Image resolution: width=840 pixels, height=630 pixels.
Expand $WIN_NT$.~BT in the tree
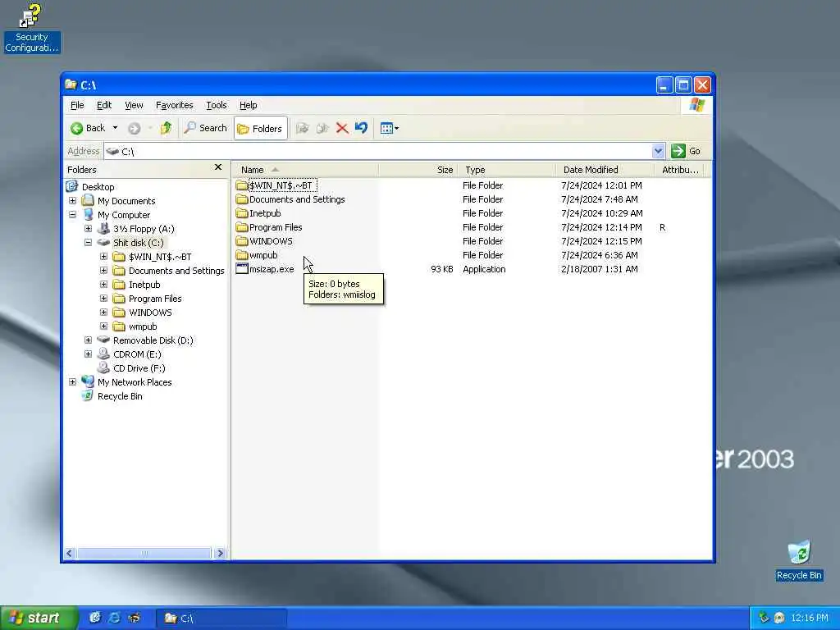tap(103, 257)
